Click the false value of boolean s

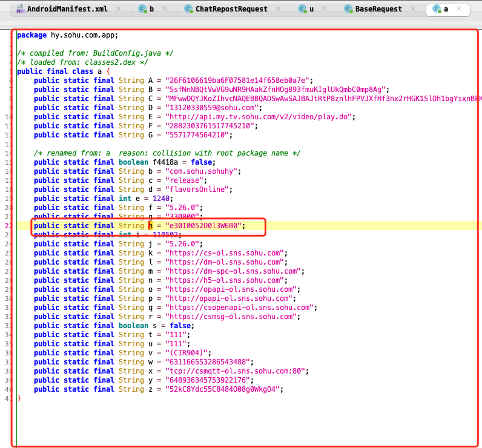[180, 326]
